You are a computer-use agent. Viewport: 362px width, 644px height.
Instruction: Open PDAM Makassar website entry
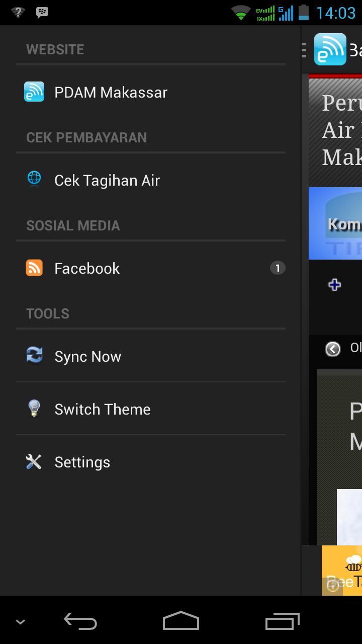click(111, 93)
